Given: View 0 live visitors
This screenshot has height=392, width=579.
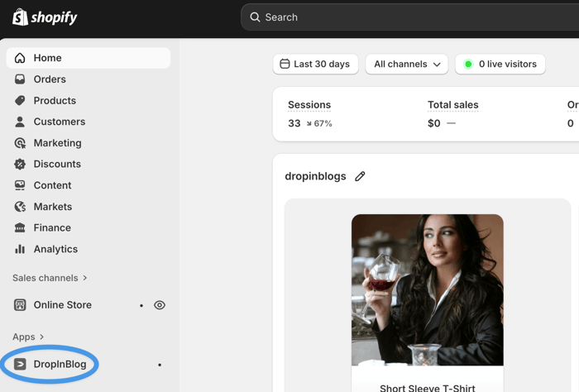Looking at the screenshot, I should coord(500,65).
